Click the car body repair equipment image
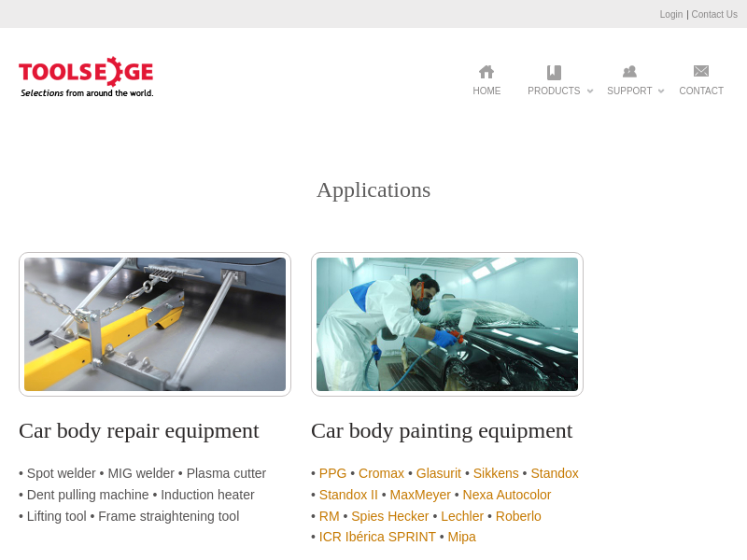The width and height of the screenshot is (747, 560). click(x=155, y=324)
